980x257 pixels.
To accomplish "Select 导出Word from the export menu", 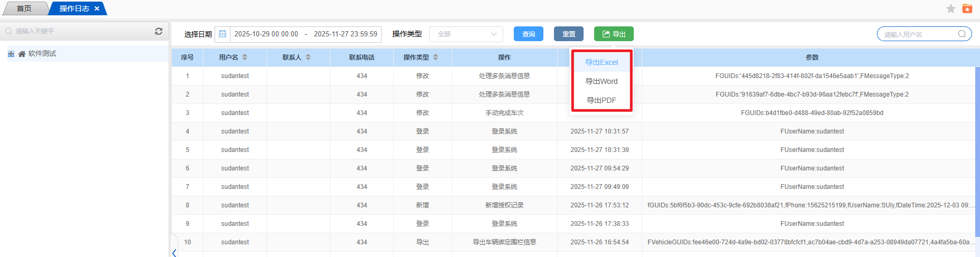I will point(601,81).
